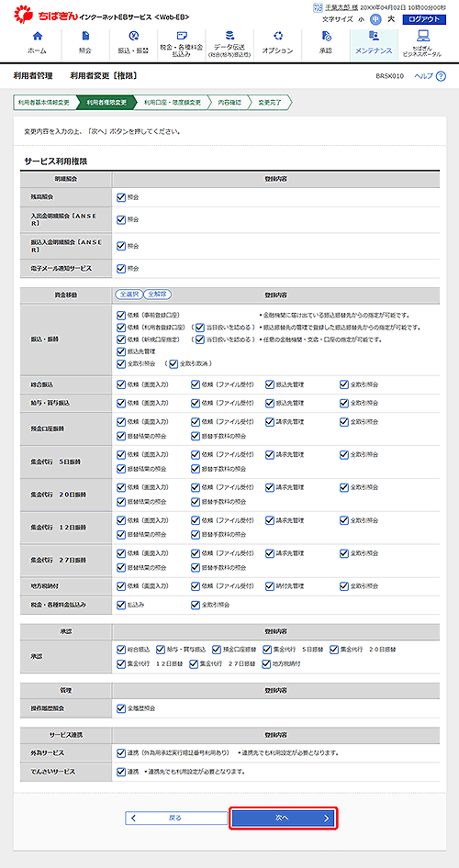The width and height of the screenshot is (459, 868).
Task: Click the 全選択 button
Action: pos(129,295)
